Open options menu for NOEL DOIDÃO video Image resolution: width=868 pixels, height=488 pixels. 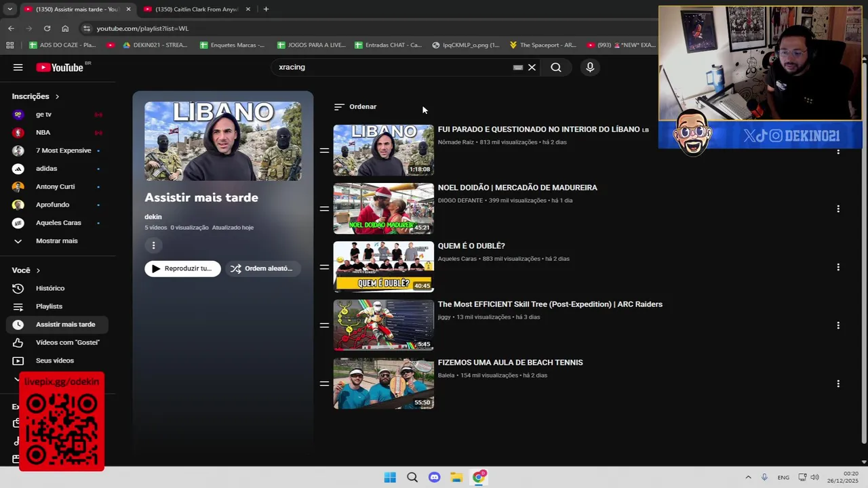click(x=838, y=209)
